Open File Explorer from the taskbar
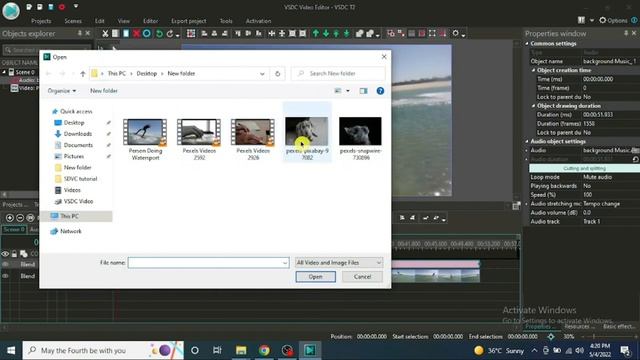Screen dimensions: 640x360 (241, 350)
